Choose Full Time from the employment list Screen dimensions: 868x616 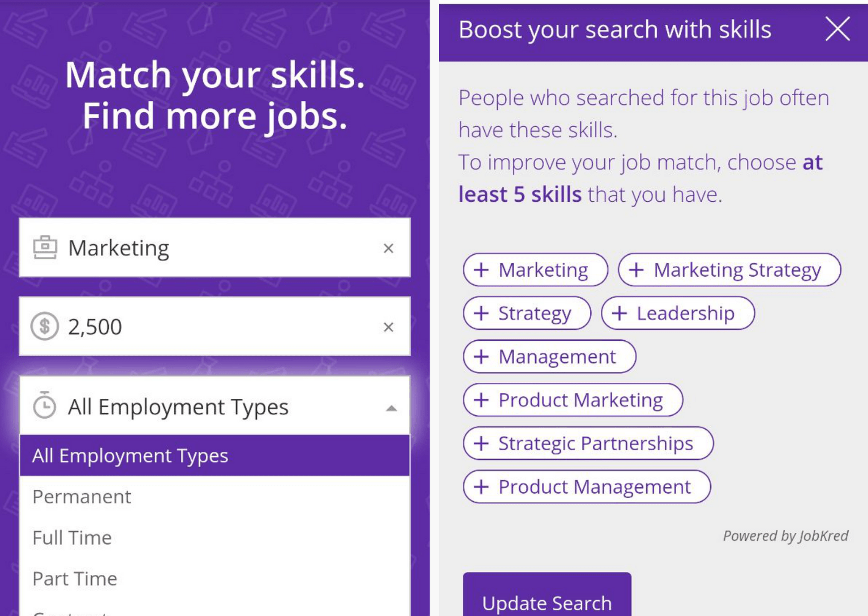(73, 538)
